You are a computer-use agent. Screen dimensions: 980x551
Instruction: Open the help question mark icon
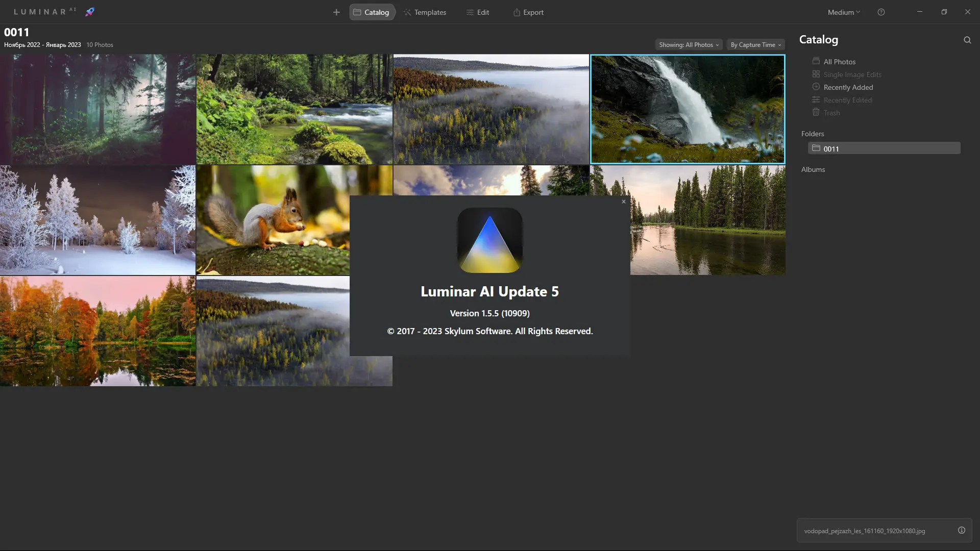[881, 12]
